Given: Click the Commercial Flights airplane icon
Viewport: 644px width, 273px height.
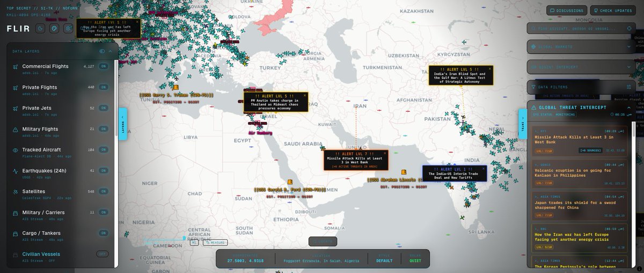Looking at the screenshot, I should [15, 67].
